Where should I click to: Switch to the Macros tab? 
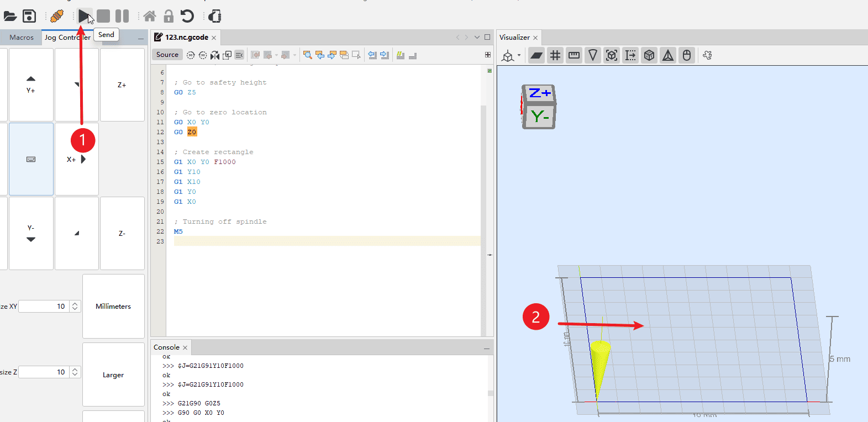22,38
